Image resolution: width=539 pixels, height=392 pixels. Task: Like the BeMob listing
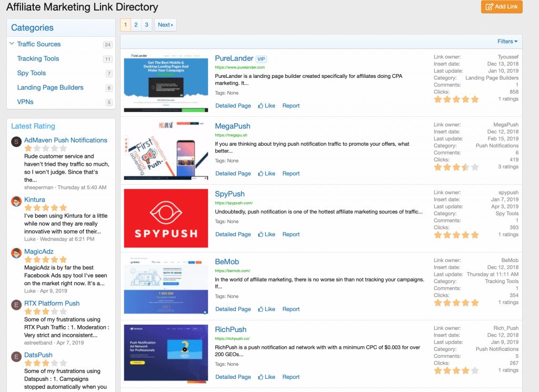[x=267, y=309]
